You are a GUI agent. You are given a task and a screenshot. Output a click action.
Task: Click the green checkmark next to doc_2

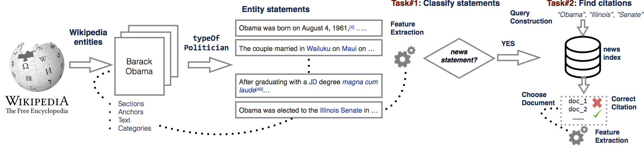pyautogui.click(x=597, y=114)
